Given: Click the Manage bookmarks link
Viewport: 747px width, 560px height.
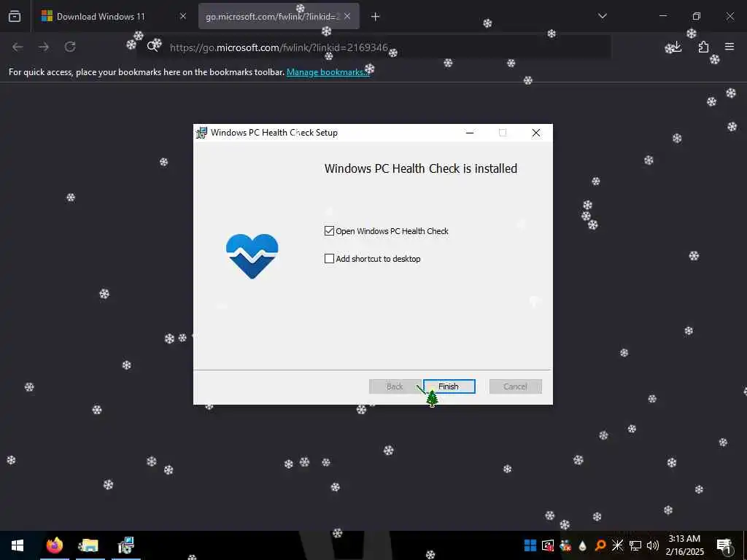Looking at the screenshot, I should tap(328, 72).
